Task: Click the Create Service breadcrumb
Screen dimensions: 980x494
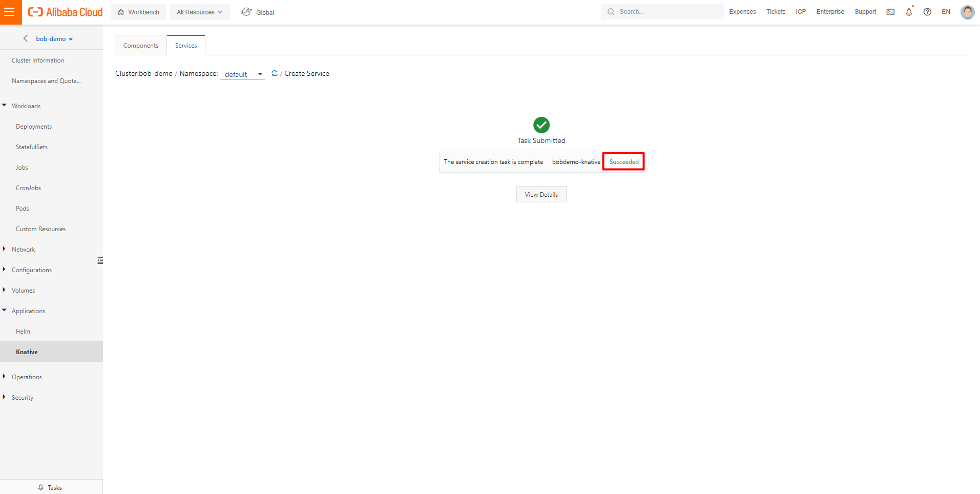Action: 307,73
